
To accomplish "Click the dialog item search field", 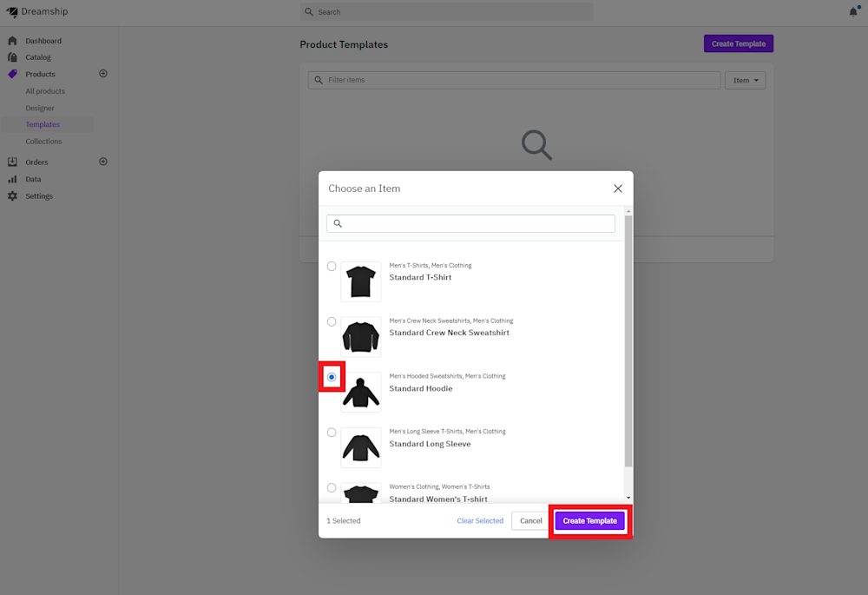I will coord(470,223).
